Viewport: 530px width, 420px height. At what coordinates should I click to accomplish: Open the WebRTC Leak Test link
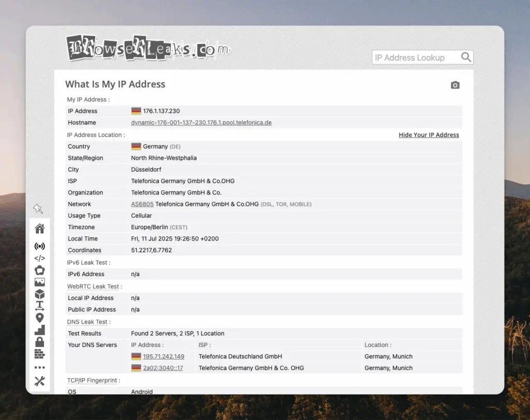[94, 286]
